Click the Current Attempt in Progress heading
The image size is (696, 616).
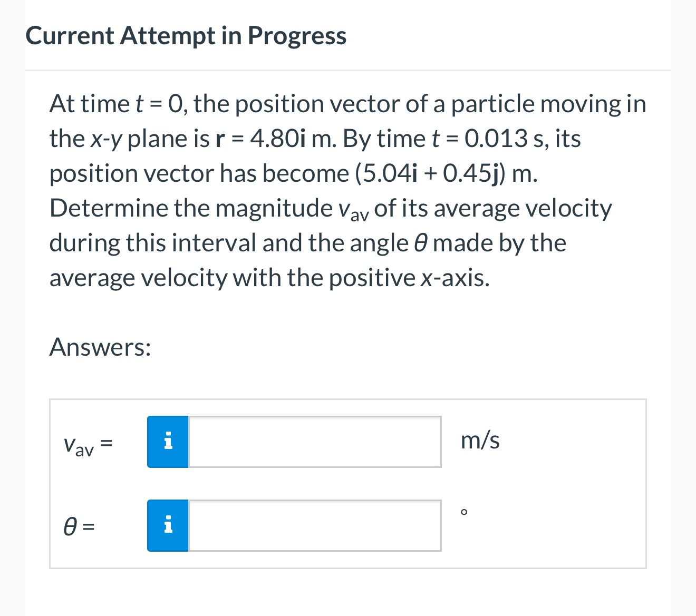pos(186,36)
